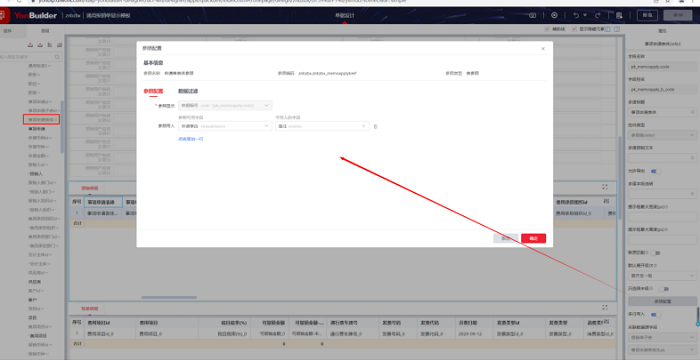Click the horizontal scrollbar under upper table
This screenshot has height=361, width=700.
[169, 297]
